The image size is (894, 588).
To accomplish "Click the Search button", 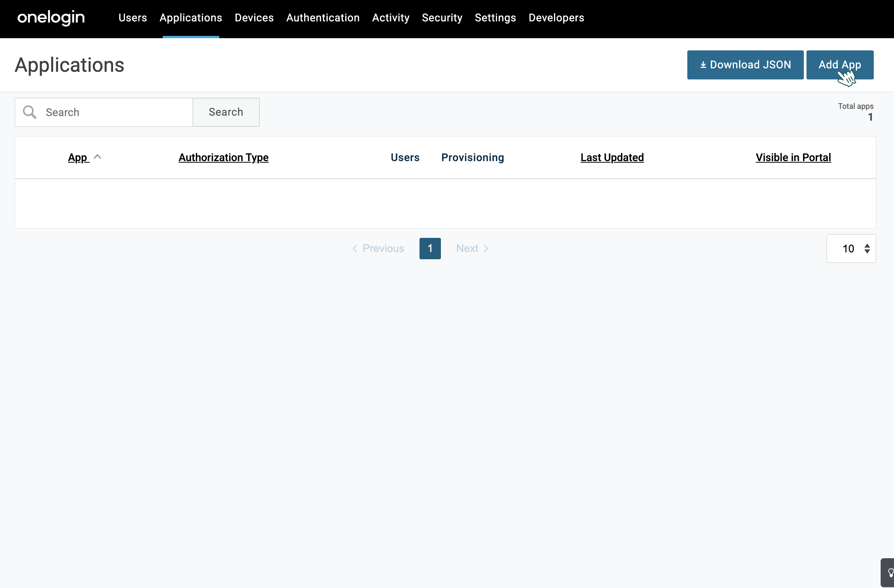I will coord(226,112).
